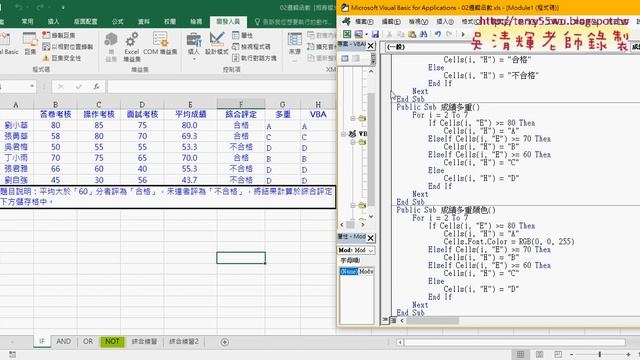Select column E header
The height and width of the screenshot is (360, 640).
coord(190,104)
